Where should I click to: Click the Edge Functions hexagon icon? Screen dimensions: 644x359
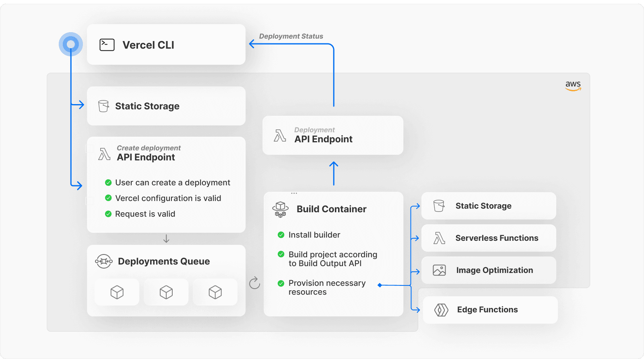(x=441, y=310)
